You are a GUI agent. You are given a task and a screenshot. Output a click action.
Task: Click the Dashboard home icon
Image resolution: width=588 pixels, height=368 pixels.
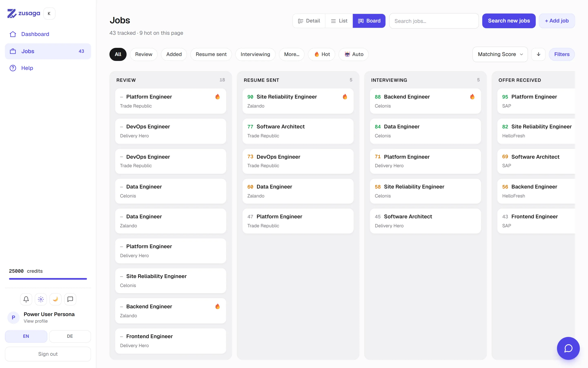[13, 34]
